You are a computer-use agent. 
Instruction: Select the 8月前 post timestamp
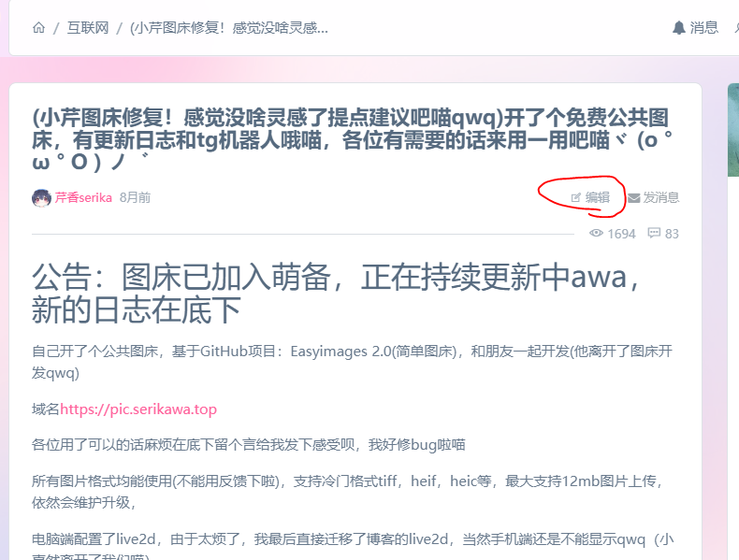136,197
